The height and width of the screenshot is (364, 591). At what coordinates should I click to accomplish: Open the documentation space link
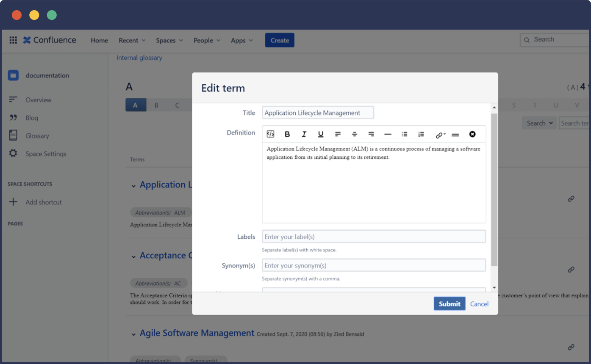(47, 75)
